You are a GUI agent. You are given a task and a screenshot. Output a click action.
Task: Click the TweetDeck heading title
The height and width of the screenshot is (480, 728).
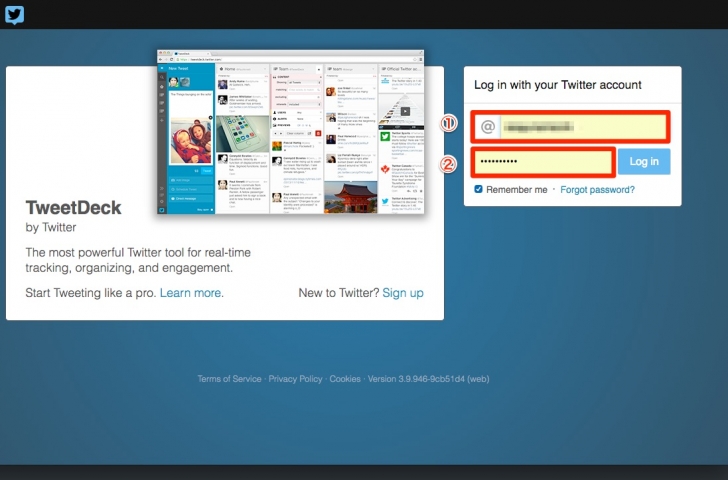coord(73,208)
